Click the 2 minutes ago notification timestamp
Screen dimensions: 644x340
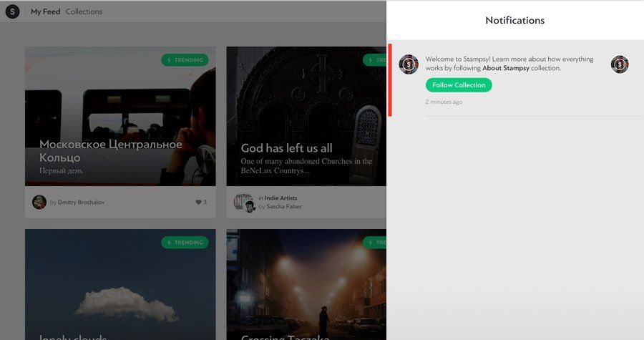click(x=444, y=102)
